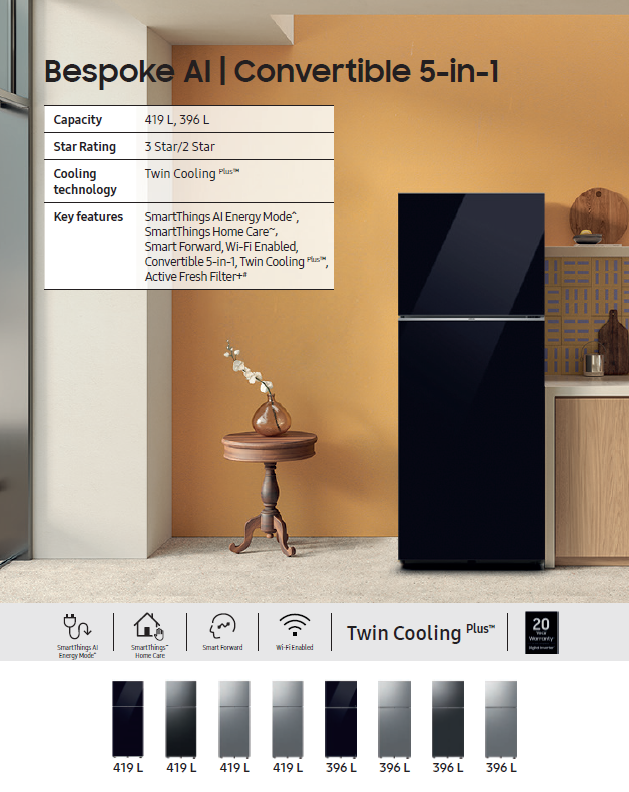Click the Smart Forward head icon

pyautogui.click(x=222, y=626)
